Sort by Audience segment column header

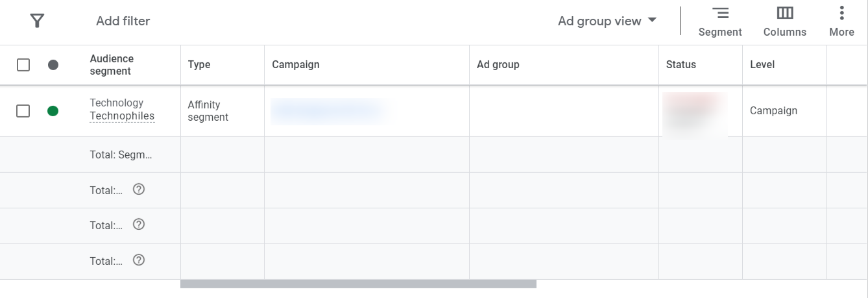click(x=112, y=65)
